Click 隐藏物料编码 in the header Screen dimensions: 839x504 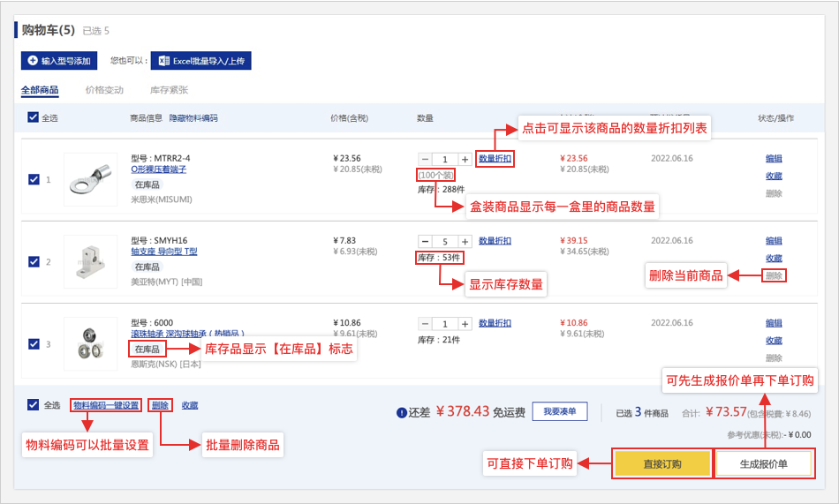pos(193,117)
